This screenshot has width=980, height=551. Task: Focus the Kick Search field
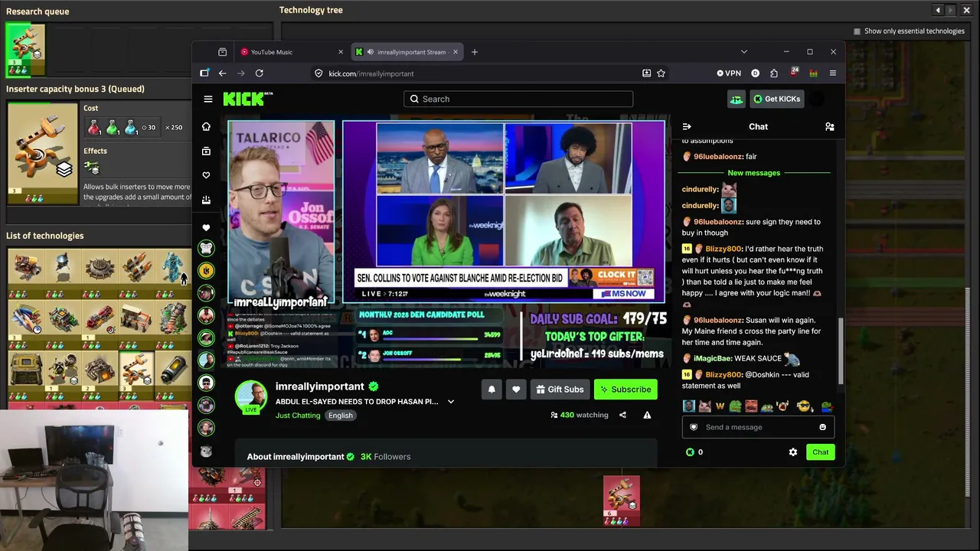pos(518,99)
